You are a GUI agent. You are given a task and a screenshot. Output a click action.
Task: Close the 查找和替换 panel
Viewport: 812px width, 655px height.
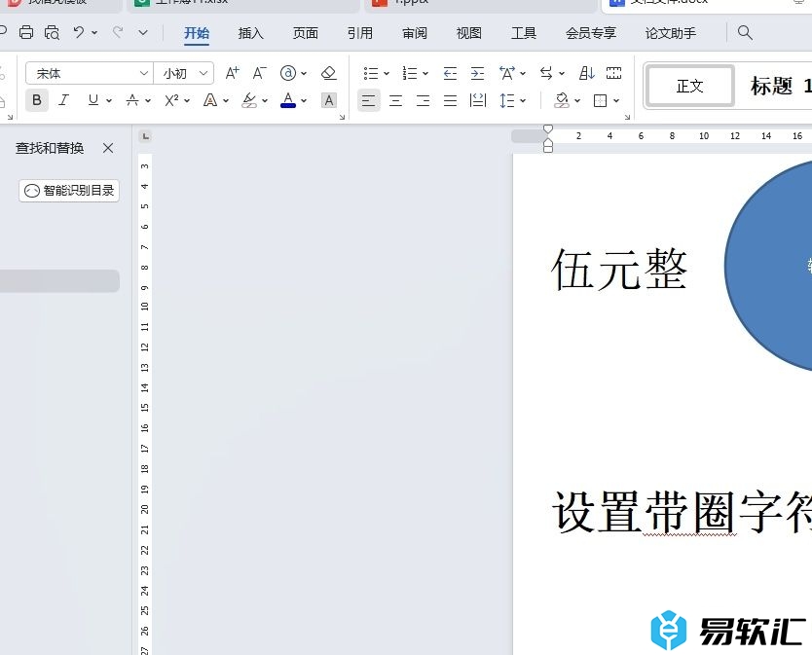tap(108, 148)
